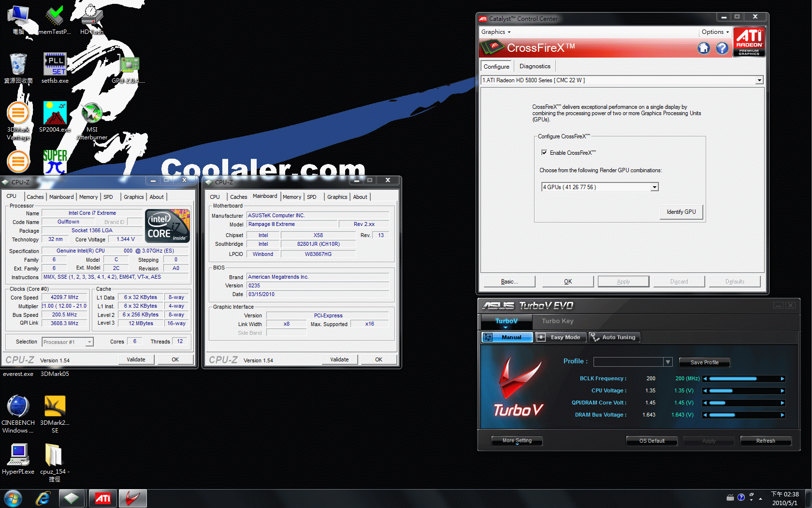Expand the ATI Radeon HD 5800 adapter dropdown
This screenshot has width=812, height=508.
pyautogui.click(x=759, y=80)
